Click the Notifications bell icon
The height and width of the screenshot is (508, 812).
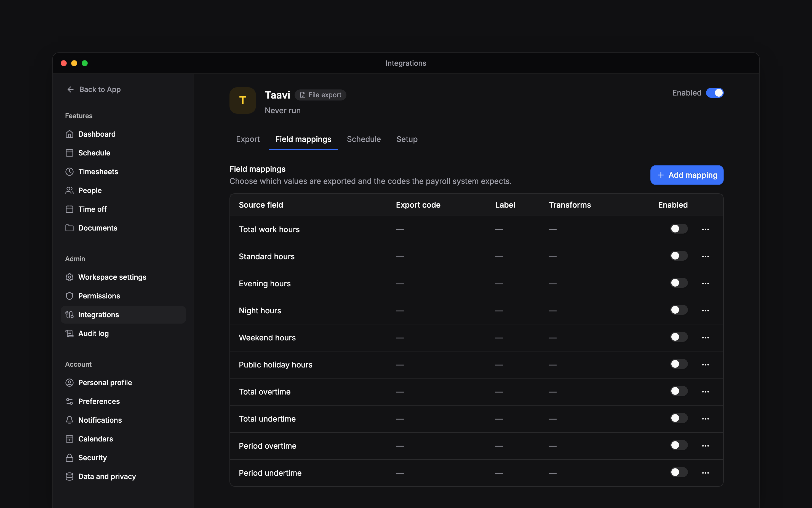click(70, 420)
